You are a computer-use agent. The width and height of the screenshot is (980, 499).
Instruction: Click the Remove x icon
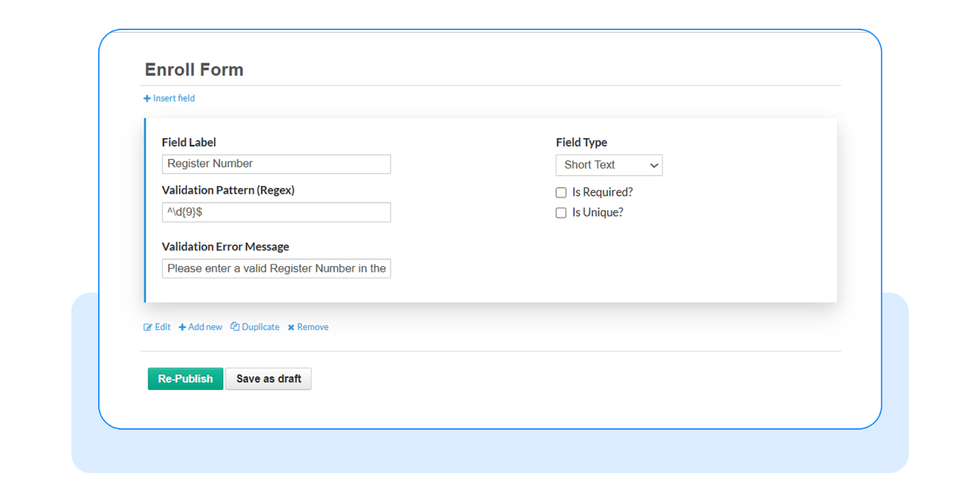(291, 328)
